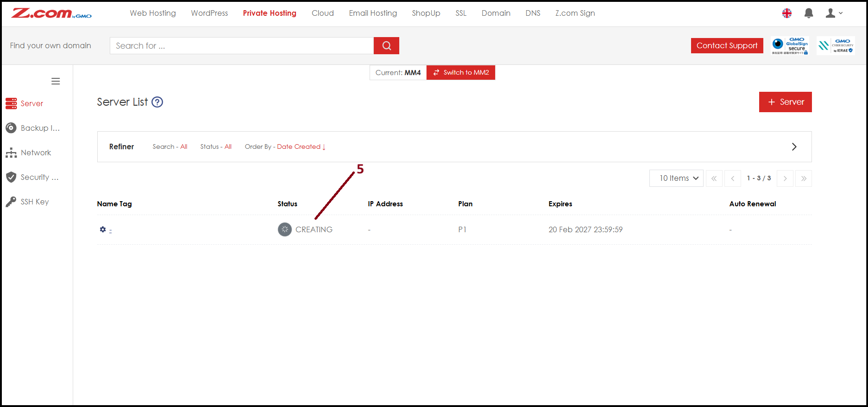Click the Expires column header
868x407 pixels.
[560, 204]
